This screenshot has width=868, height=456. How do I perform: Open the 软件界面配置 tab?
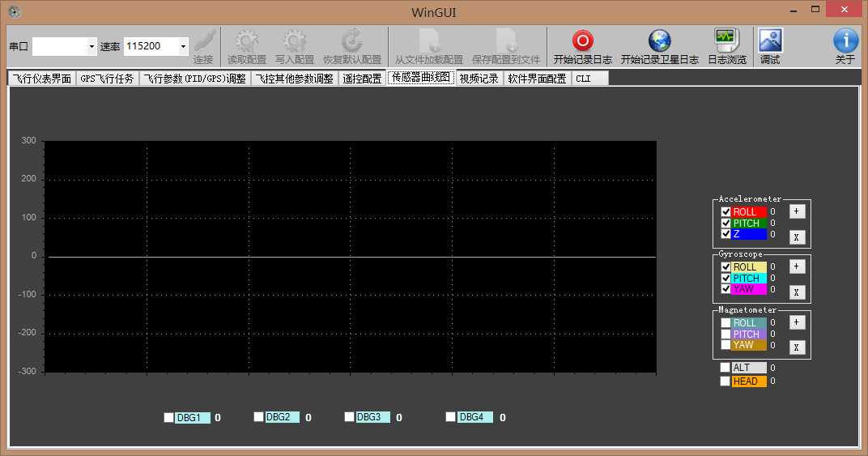pyautogui.click(x=537, y=79)
